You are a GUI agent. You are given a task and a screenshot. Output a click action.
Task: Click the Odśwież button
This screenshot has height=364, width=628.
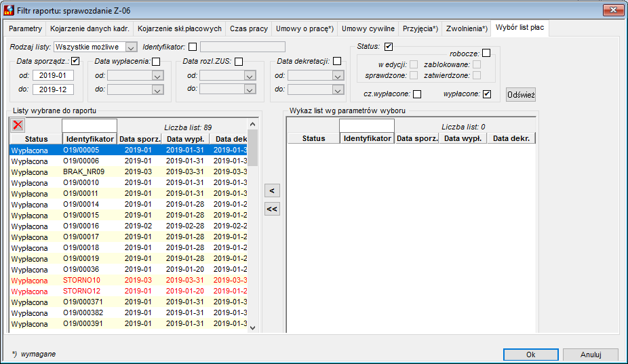coord(521,95)
